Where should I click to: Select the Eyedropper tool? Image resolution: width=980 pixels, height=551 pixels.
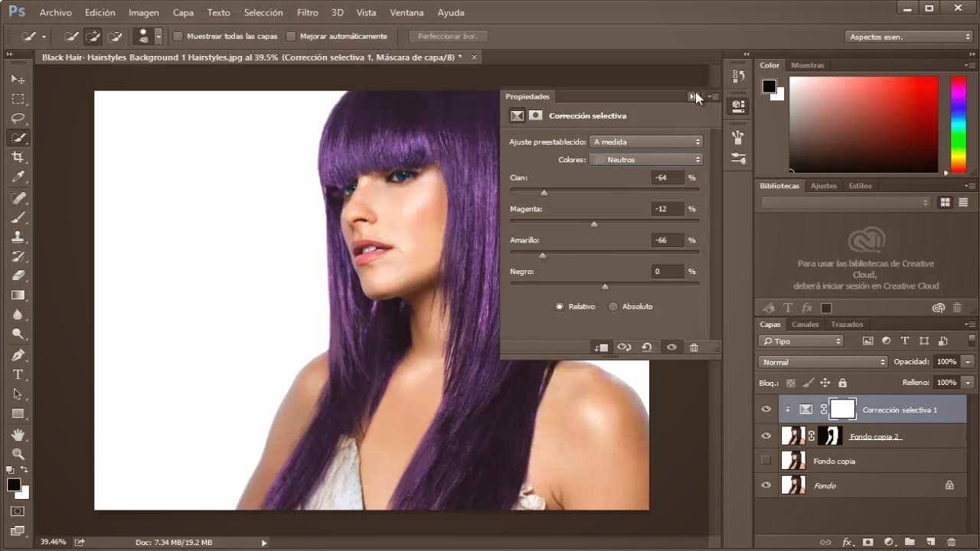(18, 178)
